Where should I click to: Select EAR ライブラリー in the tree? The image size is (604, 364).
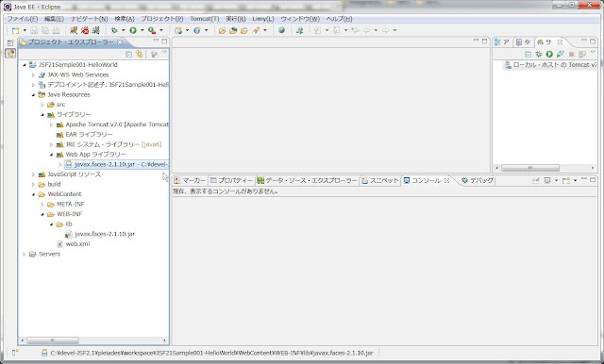89,135
